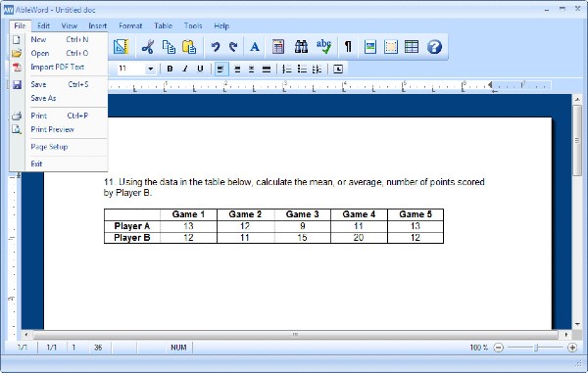Click the Paste clipboard icon

click(x=189, y=47)
